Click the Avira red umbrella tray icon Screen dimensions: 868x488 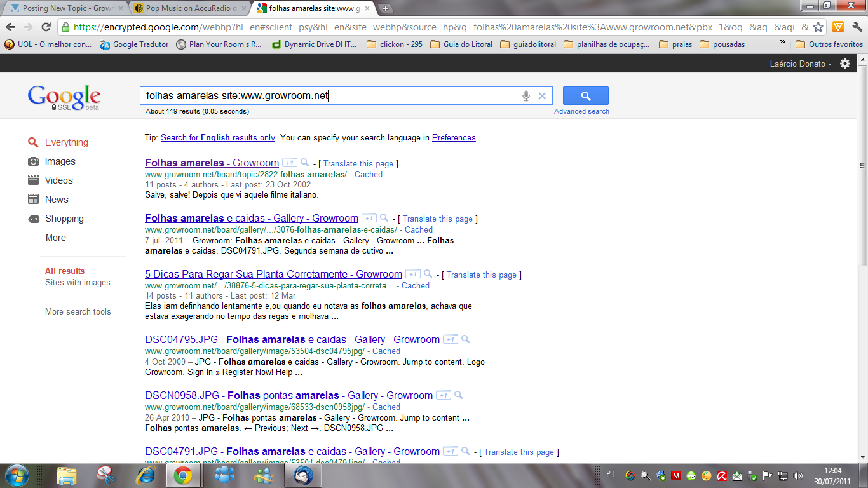click(x=722, y=475)
